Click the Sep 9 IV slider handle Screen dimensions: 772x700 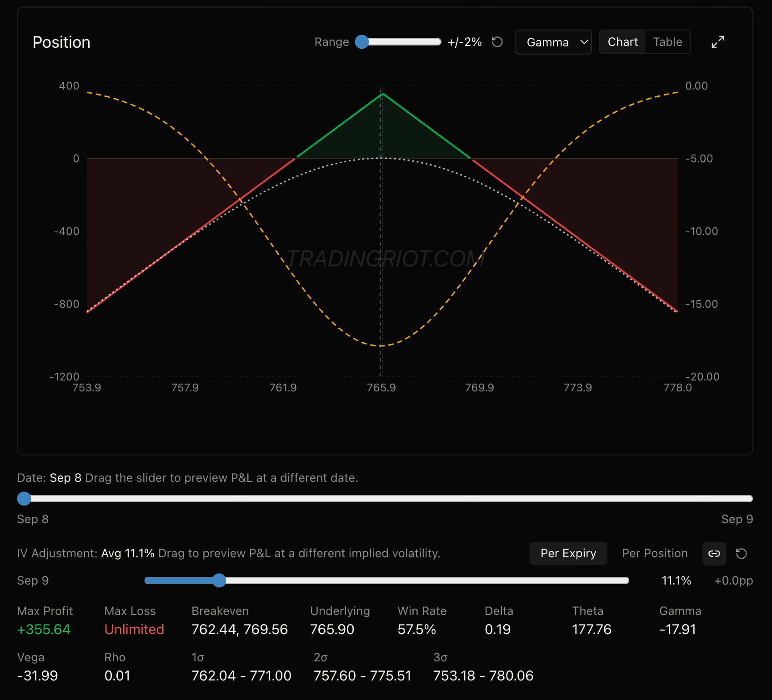click(219, 580)
